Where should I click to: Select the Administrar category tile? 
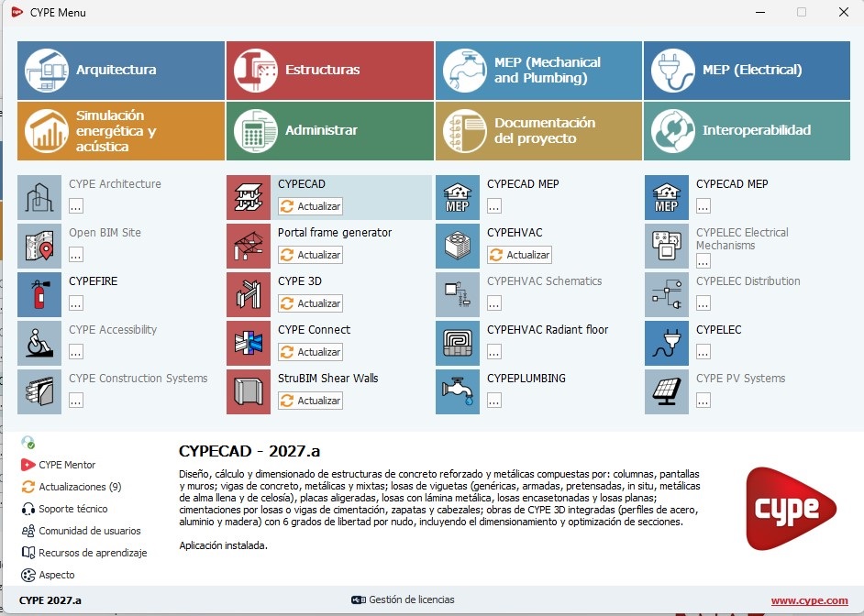[x=329, y=131]
